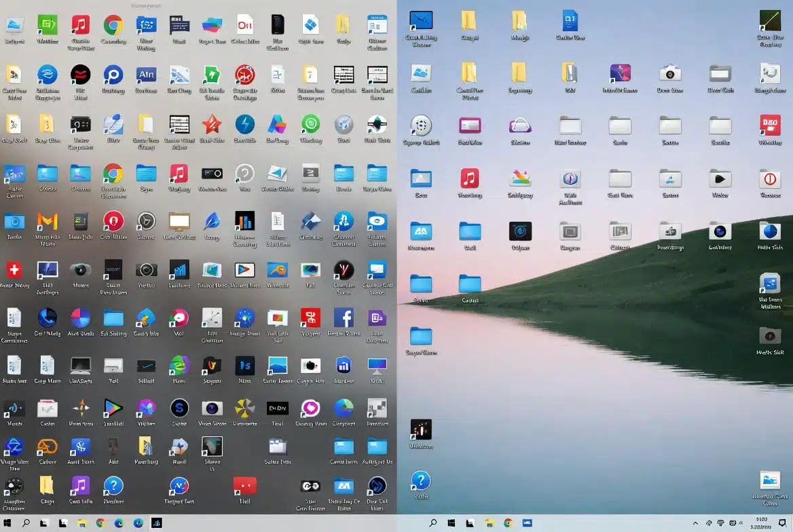Viewport: 793px width, 532px height.
Task: Open the blue monitor display icon
Action: [377, 366]
